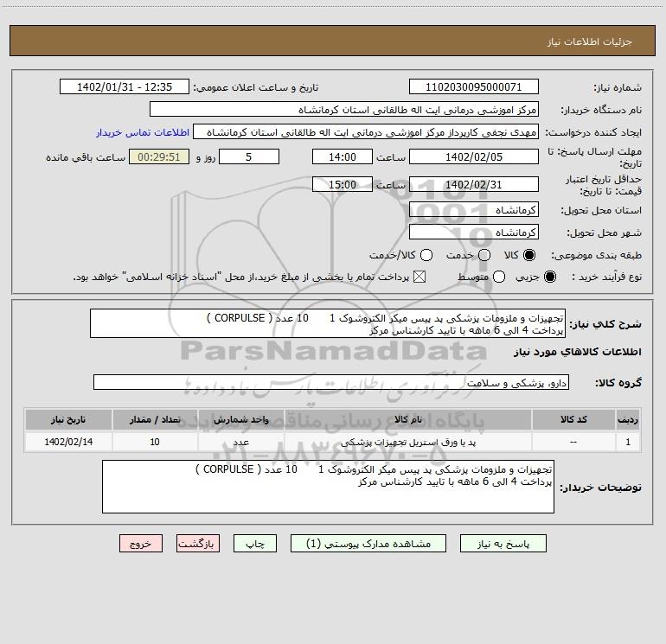Click the چاپ print button

click(x=255, y=544)
